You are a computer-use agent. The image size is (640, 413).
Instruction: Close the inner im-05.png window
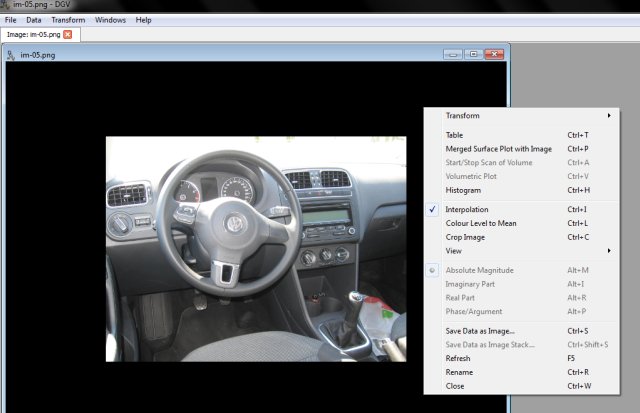pyautogui.click(x=494, y=55)
